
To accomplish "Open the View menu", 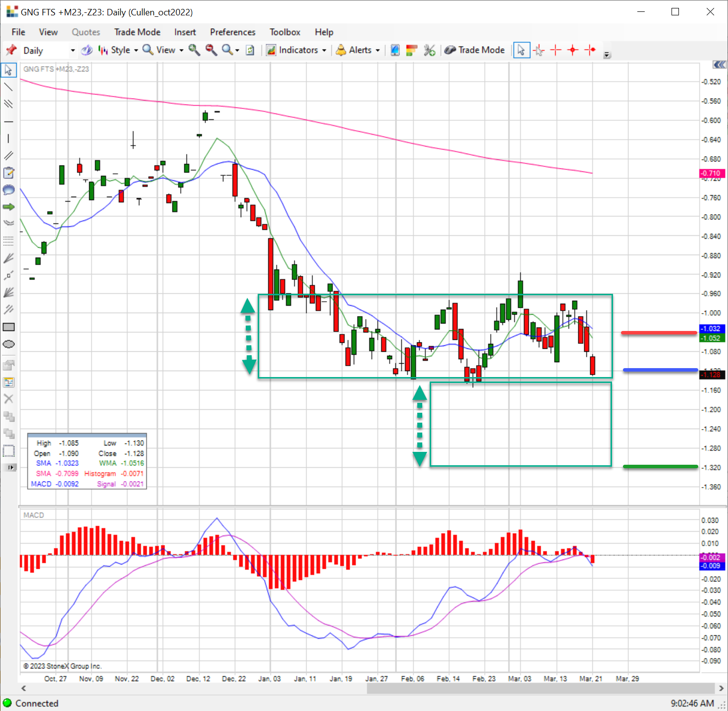I will (48, 32).
